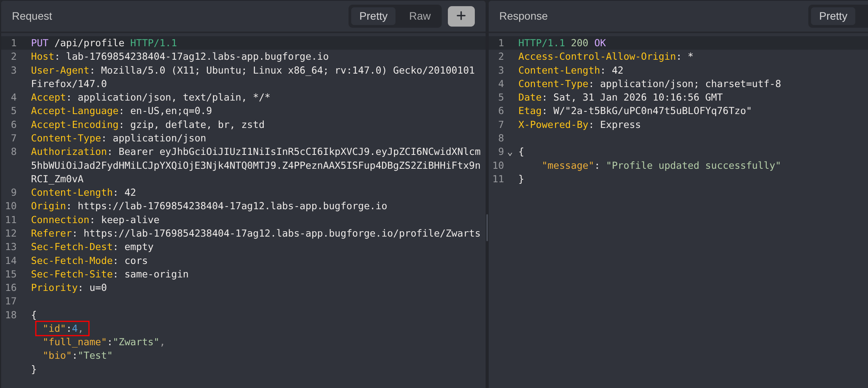The height and width of the screenshot is (388, 868).
Task: Click the "Test" bio value in request body
Action: [95, 356]
